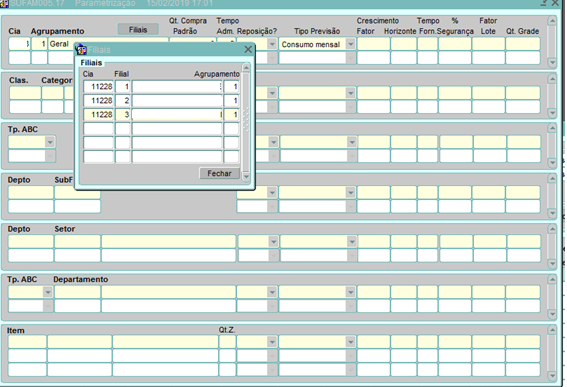Click first Depto field in Depto Setor section
This screenshot has height=387, width=567.
point(31,241)
